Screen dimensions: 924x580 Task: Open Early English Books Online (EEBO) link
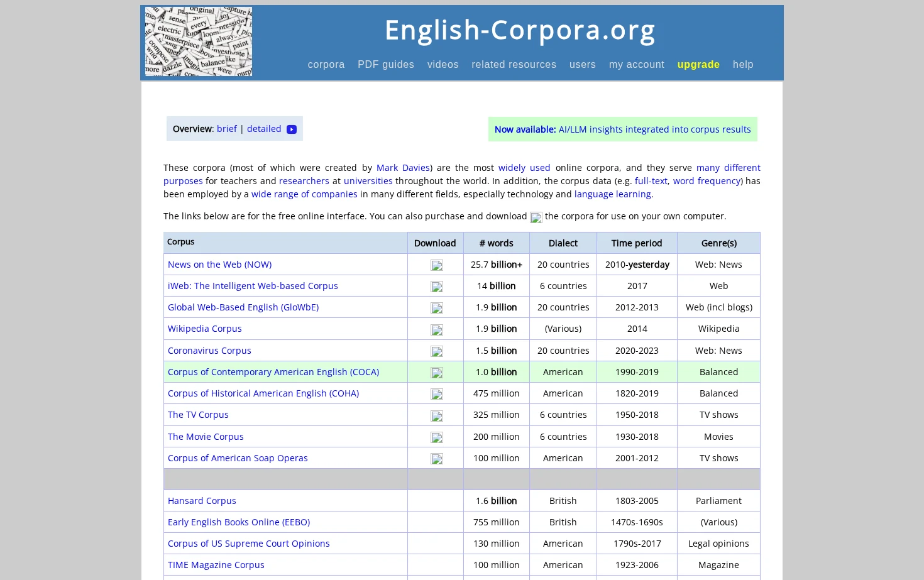click(x=239, y=522)
